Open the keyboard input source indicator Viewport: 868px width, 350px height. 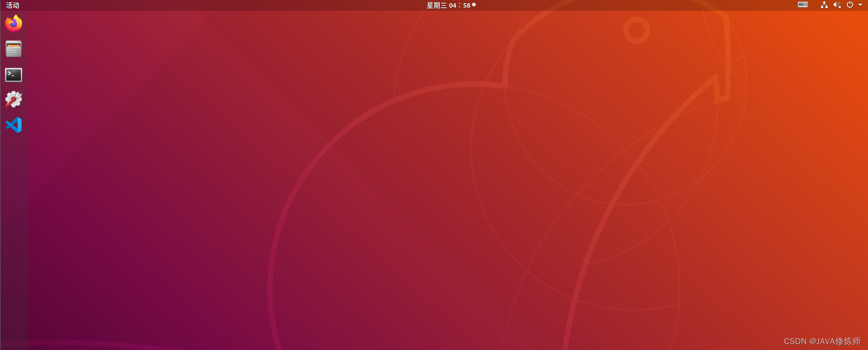pyautogui.click(x=803, y=5)
